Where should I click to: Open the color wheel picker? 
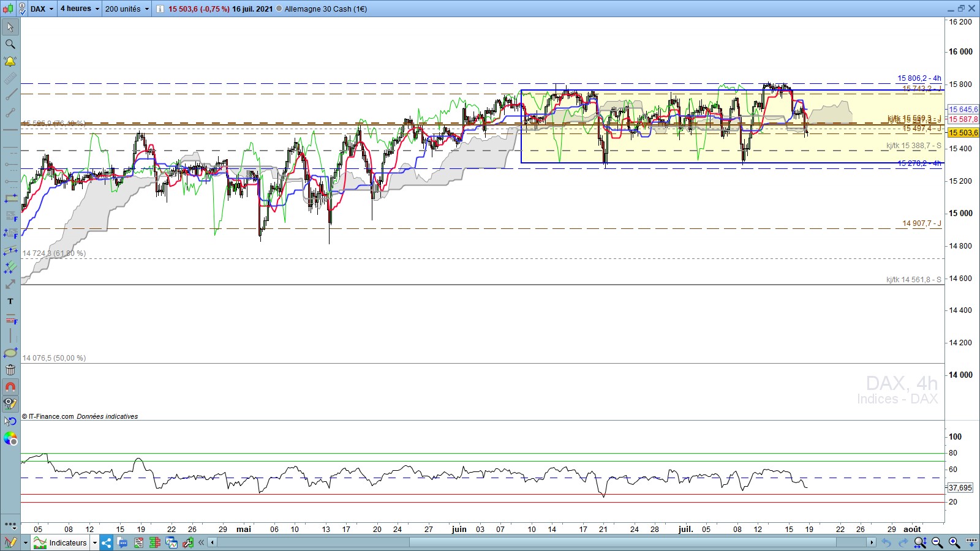(x=10, y=438)
